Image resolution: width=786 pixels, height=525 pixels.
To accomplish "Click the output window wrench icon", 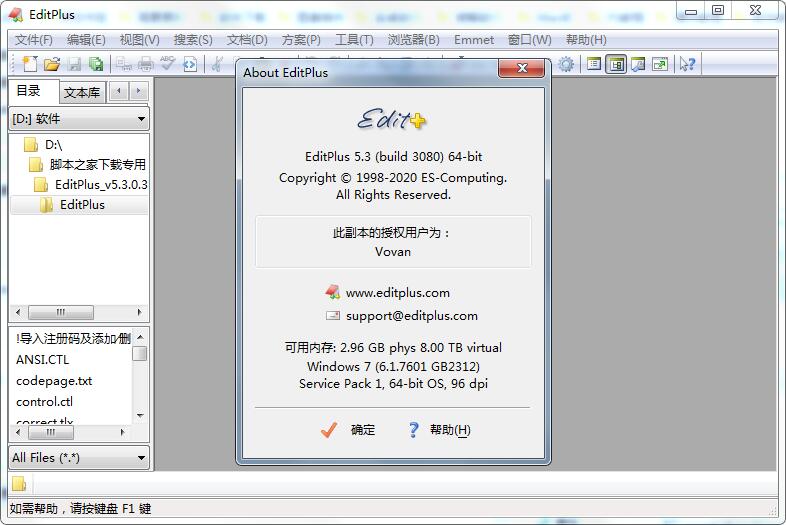I will pyautogui.click(x=638, y=64).
